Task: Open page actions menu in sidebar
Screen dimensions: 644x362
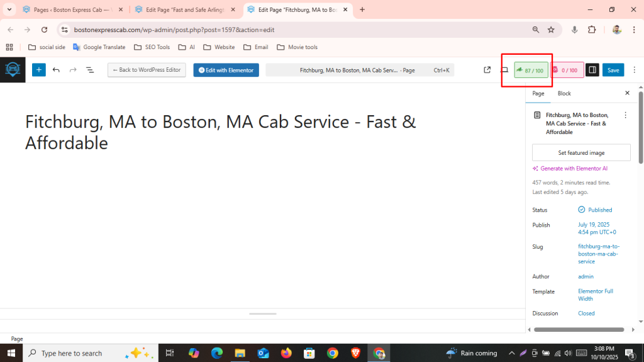Action: click(625, 115)
